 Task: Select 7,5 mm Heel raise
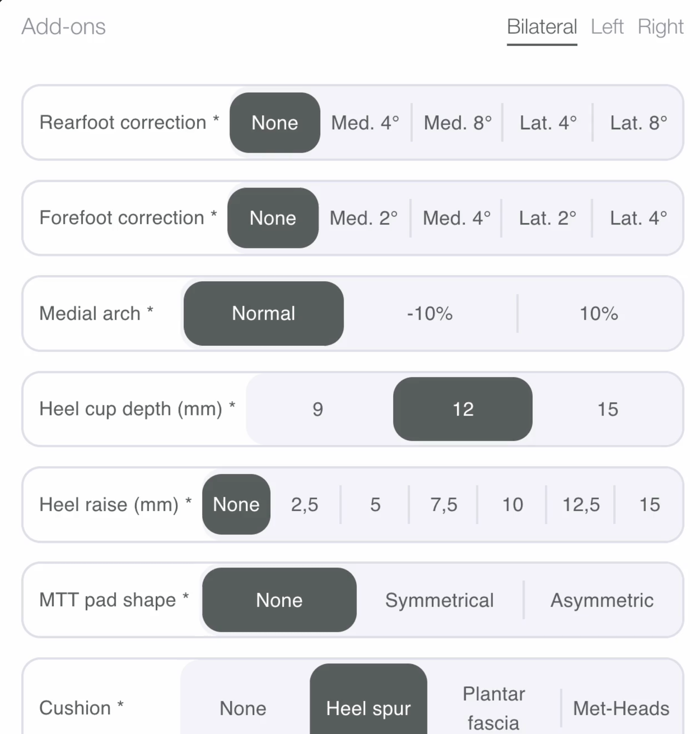(x=443, y=504)
